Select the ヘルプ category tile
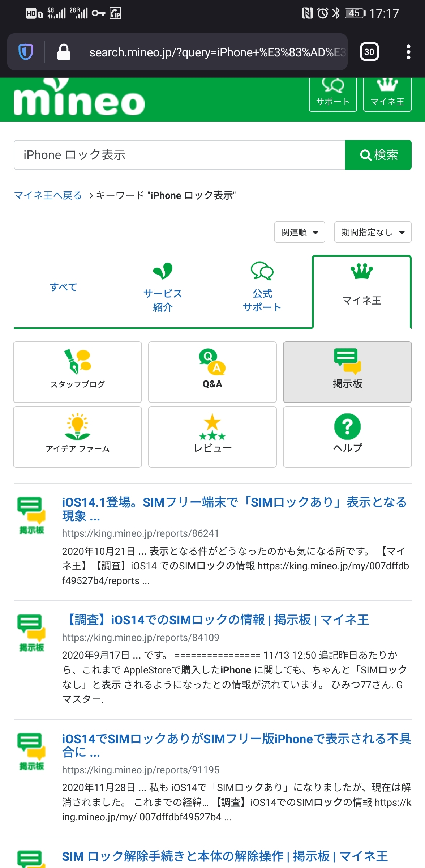This screenshot has height=868, width=425. [x=347, y=437]
